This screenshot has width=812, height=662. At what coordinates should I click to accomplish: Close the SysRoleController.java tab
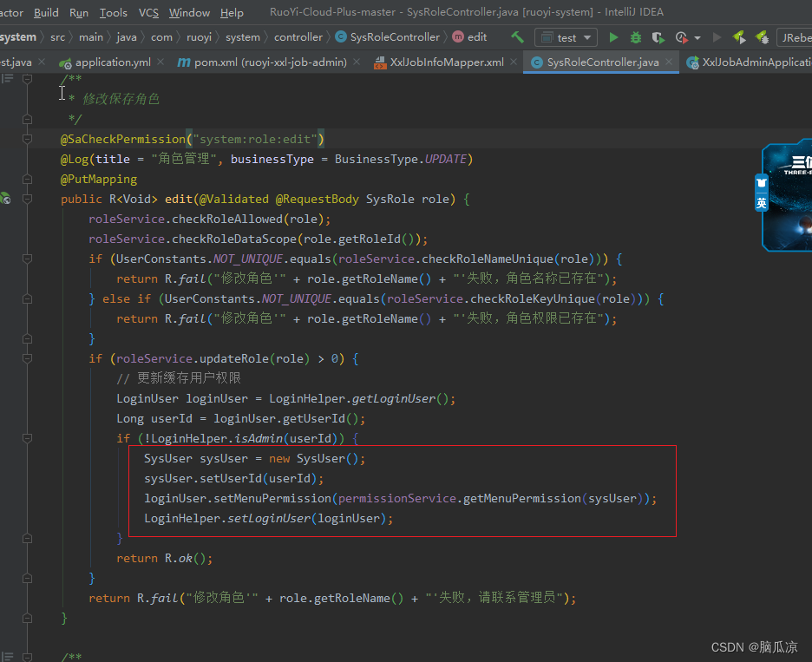[x=669, y=62]
